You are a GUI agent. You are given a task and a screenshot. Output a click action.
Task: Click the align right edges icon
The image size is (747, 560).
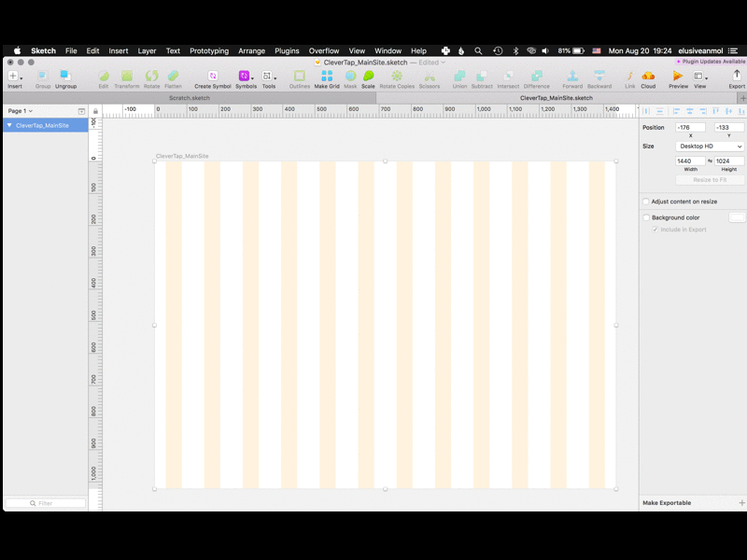[x=703, y=111]
